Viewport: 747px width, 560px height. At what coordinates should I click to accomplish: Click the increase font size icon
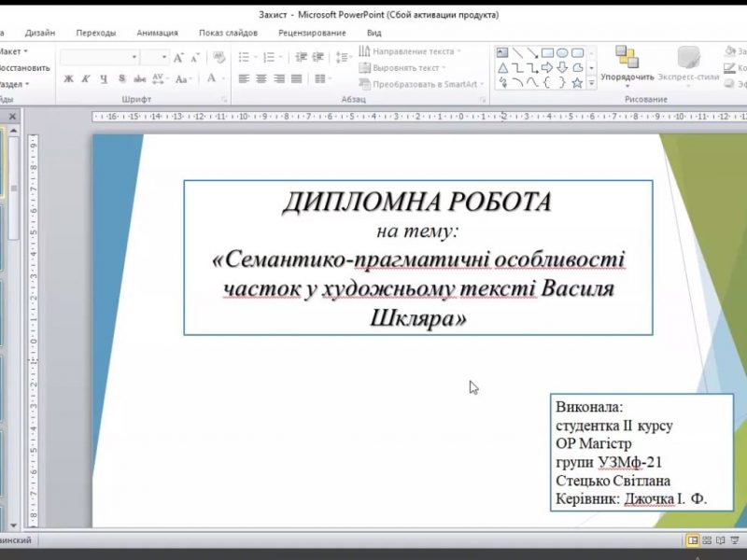click(177, 58)
